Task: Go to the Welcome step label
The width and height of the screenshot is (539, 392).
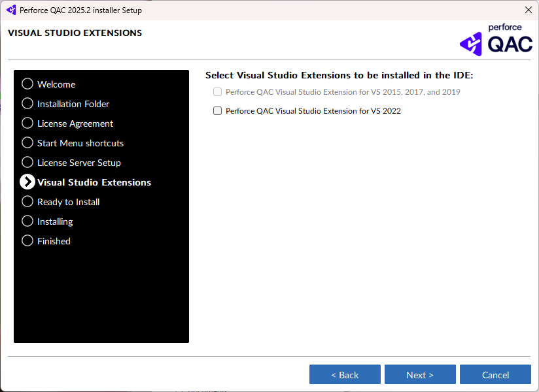Action: (56, 84)
